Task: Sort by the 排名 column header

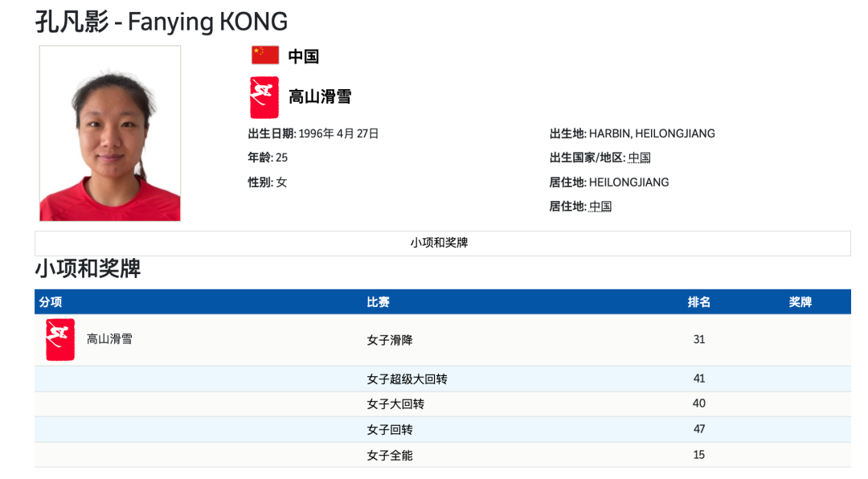Action: pos(699,302)
